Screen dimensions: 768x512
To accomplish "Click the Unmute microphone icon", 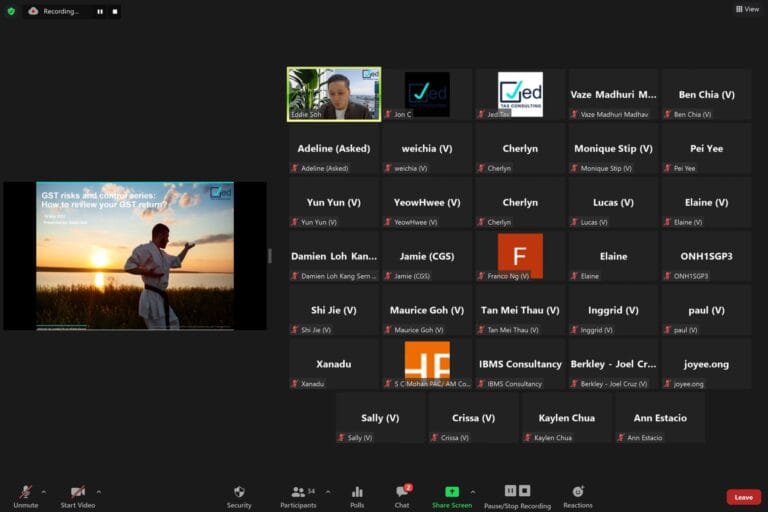I will (25, 492).
